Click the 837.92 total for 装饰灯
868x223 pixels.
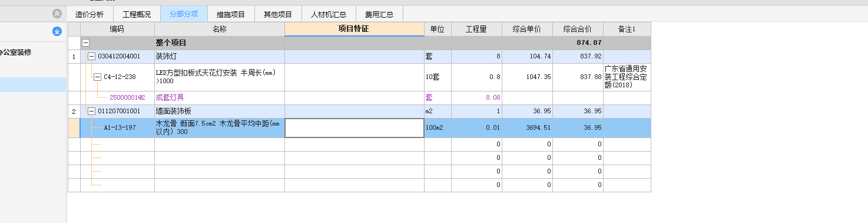(578, 57)
